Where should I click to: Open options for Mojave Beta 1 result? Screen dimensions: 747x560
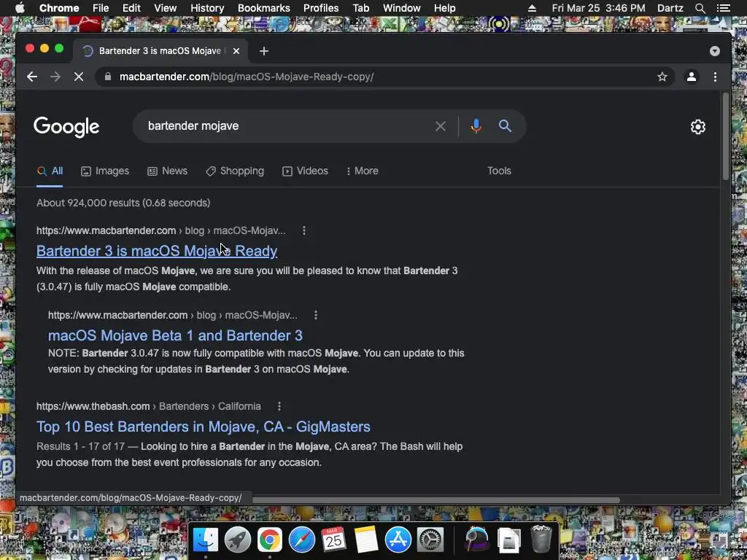tap(315, 315)
